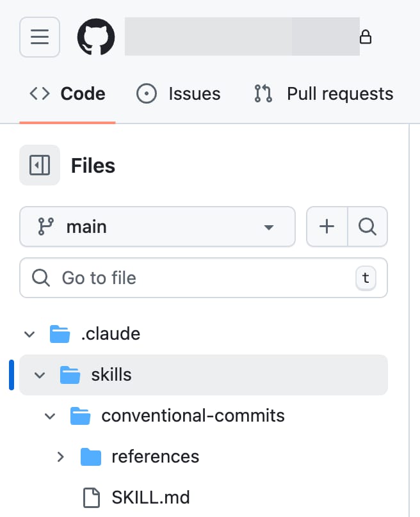The height and width of the screenshot is (517, 420).
Task: Expand the references folder chevron
Action: pyautogui.click(x=60, y=456)
